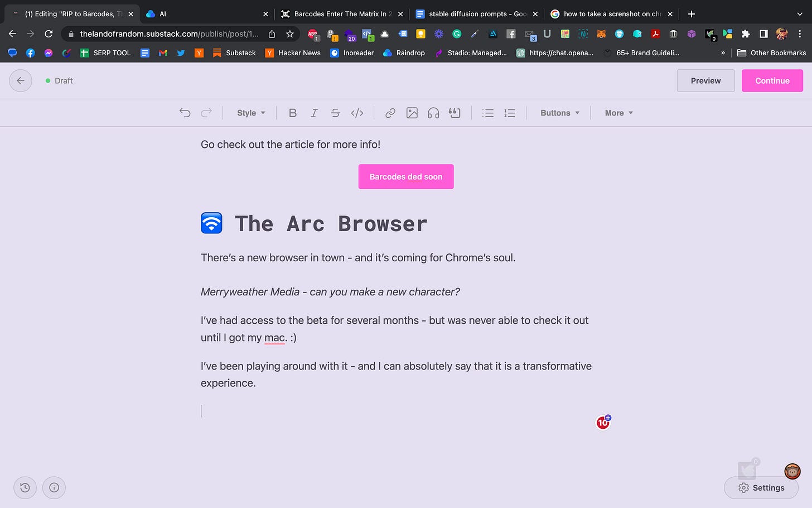Image resolution: width=812 pixels, height=508 pixels.
Task: Open version history clock icon
Action: point(25,487)
